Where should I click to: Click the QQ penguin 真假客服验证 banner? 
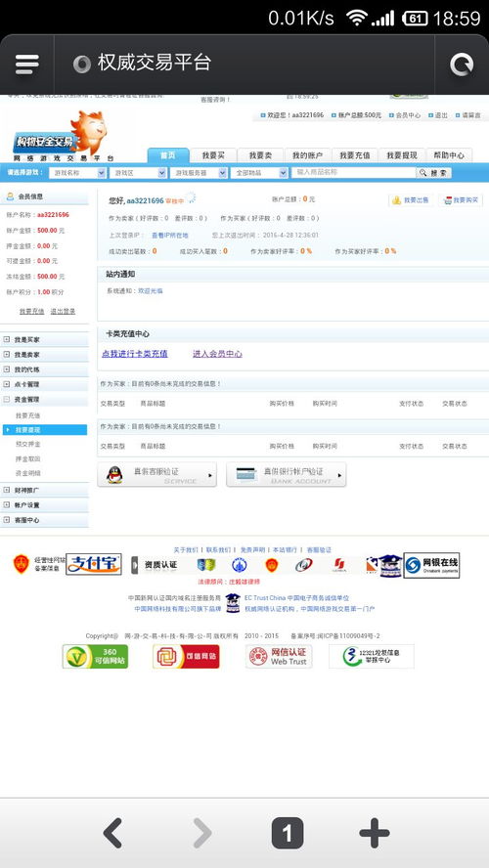point(156,475)
